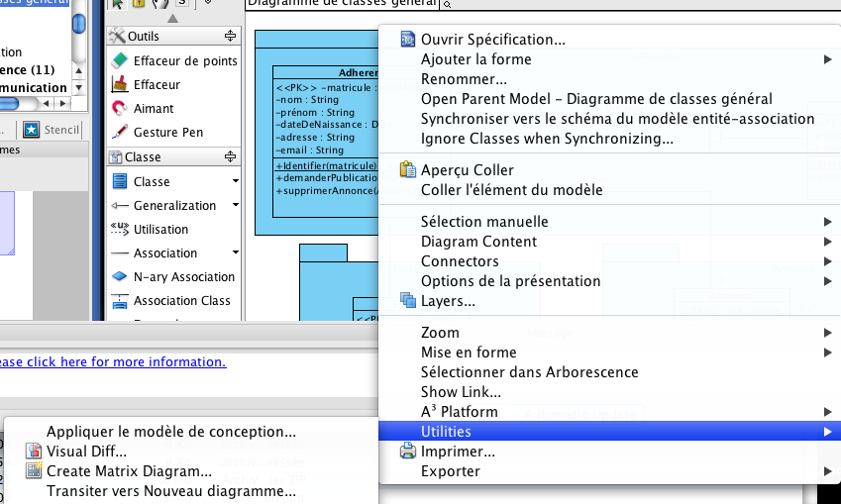Click the Visual Diff submenu item

(86, 452)
